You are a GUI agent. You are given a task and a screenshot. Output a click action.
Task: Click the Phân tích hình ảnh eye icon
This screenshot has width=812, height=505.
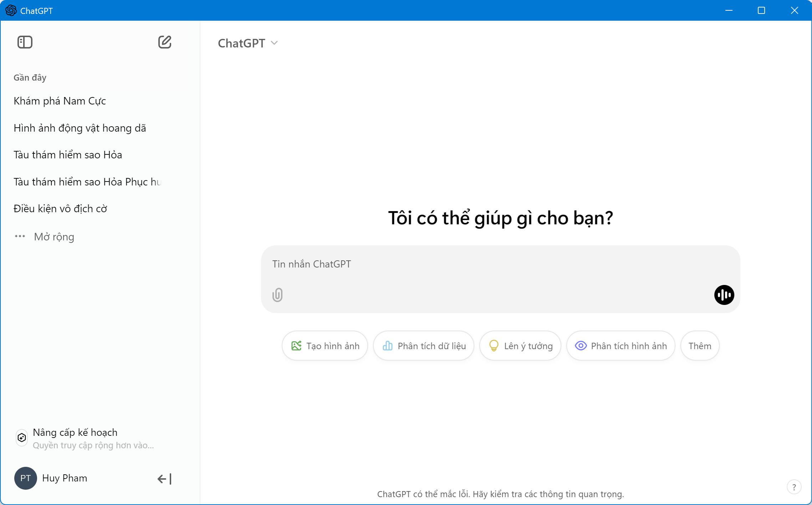pyautogui.click(x=581, y=346)
